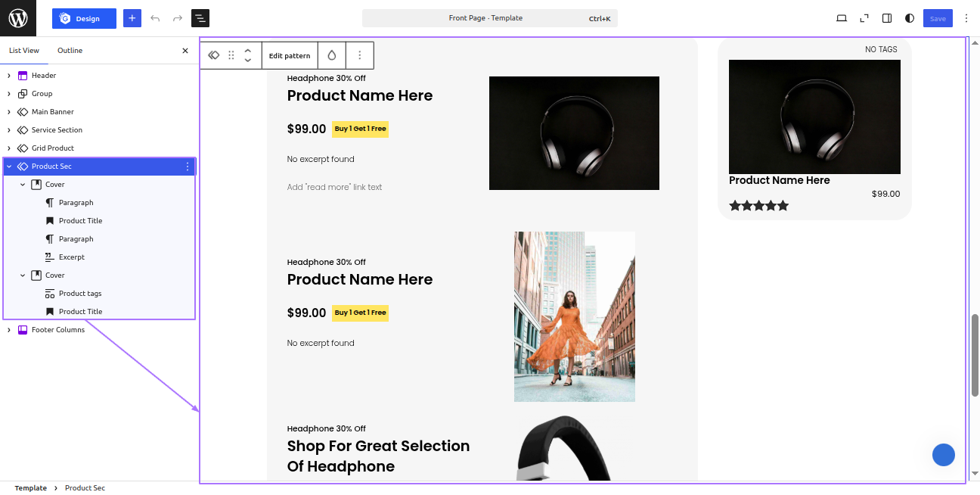
Task: Expand the Footer Columns item
Action: pos(9,330)
